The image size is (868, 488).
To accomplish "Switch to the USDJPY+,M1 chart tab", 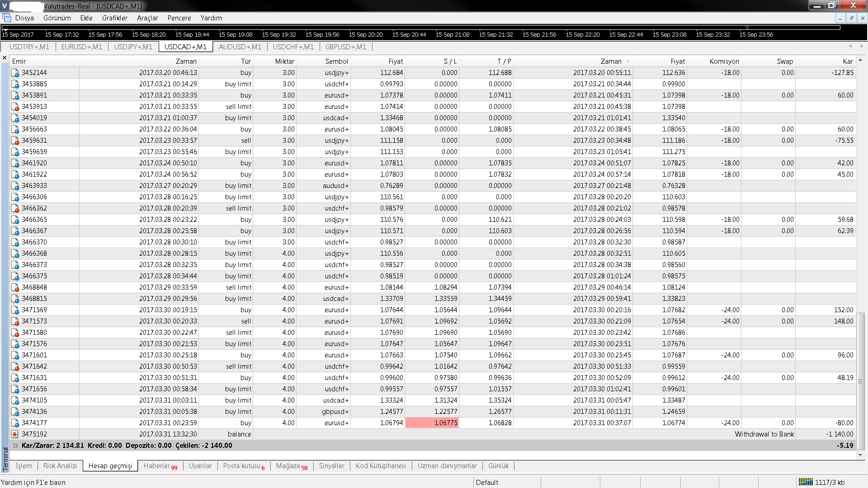I will click(133, 47).
